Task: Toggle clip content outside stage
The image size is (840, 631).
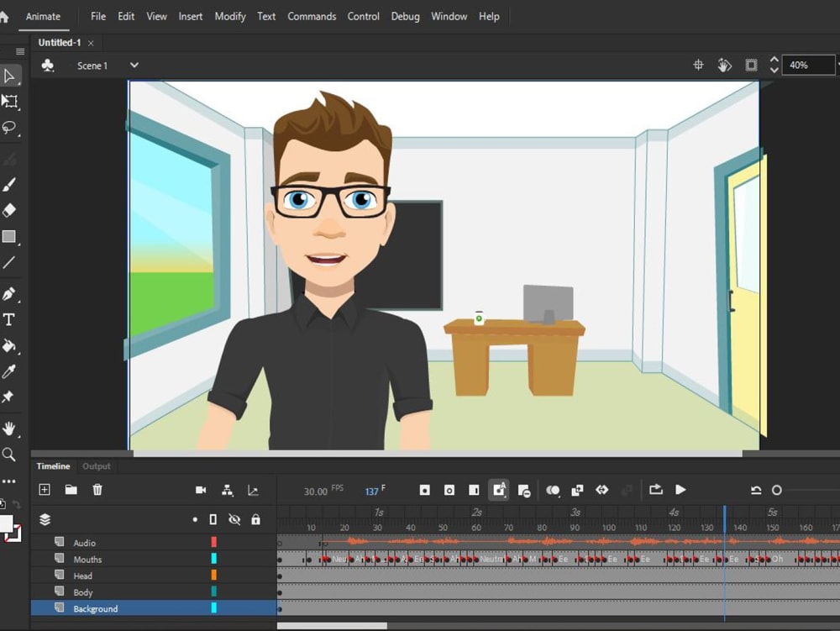Action: pyautogui.click(x=751, y=65)
